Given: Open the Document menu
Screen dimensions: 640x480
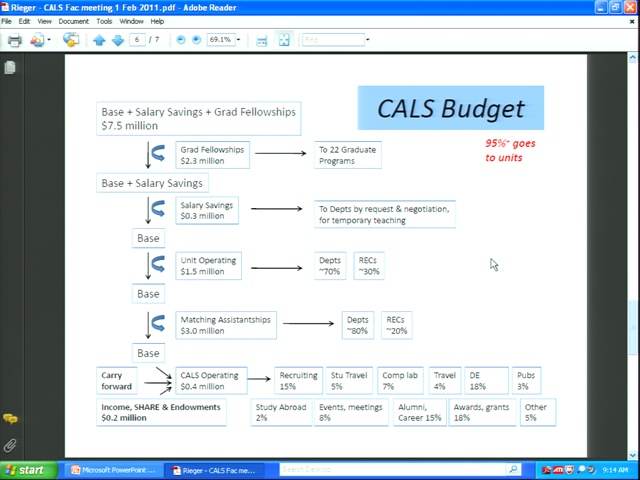Looking at the screenshot, I should coord(73,21).
